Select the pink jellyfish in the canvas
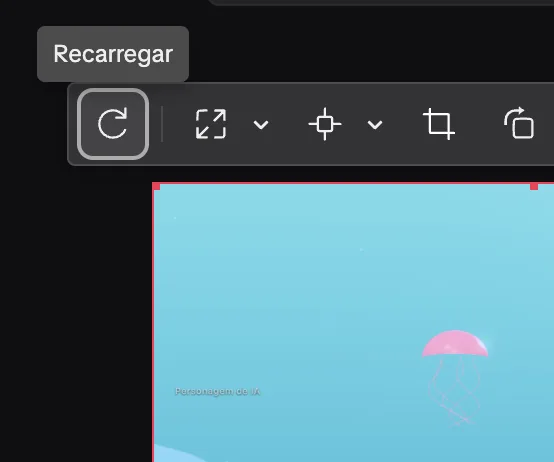Viewport: 554px width, 462px height. [455, 378]
